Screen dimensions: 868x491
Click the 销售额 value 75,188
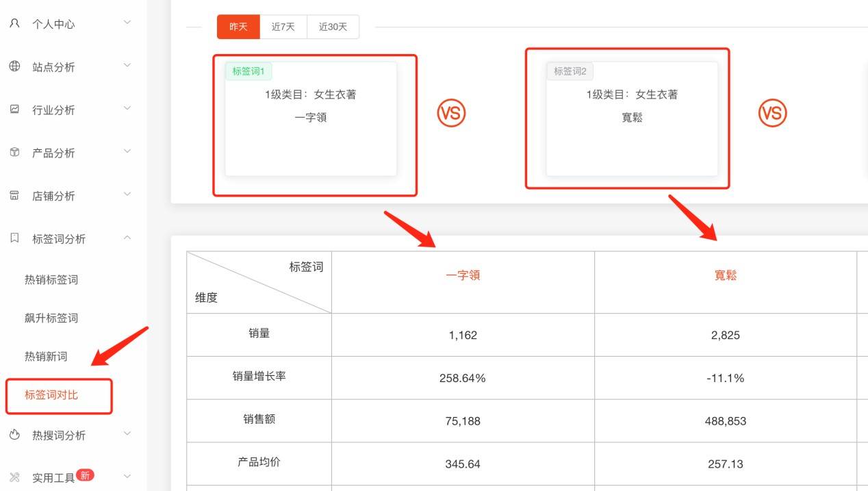[x=463, y=421]
